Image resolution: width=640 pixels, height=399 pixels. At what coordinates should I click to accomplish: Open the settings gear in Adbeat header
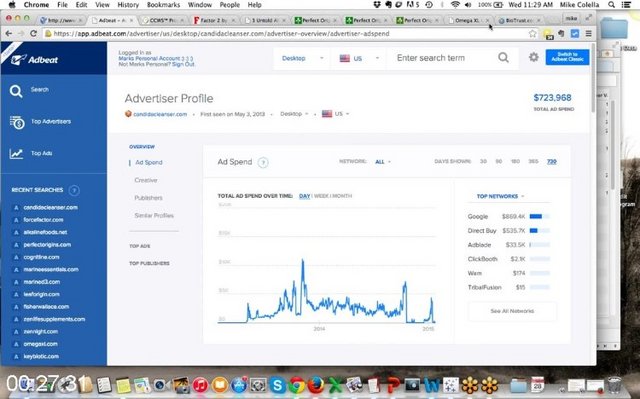(x=533, y=57)
